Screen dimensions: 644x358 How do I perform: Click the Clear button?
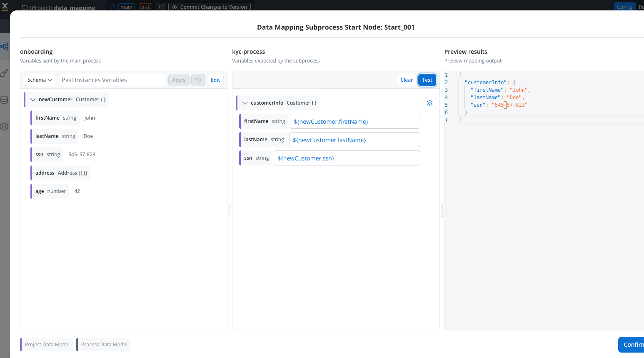coord(407,80)
